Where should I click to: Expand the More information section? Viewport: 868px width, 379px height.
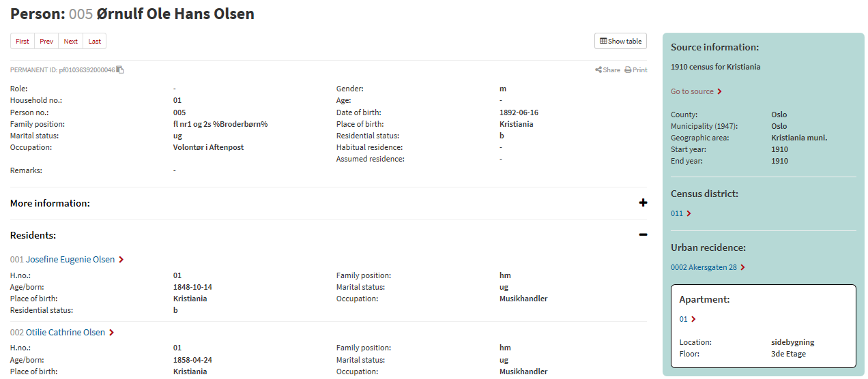[642, 203]
